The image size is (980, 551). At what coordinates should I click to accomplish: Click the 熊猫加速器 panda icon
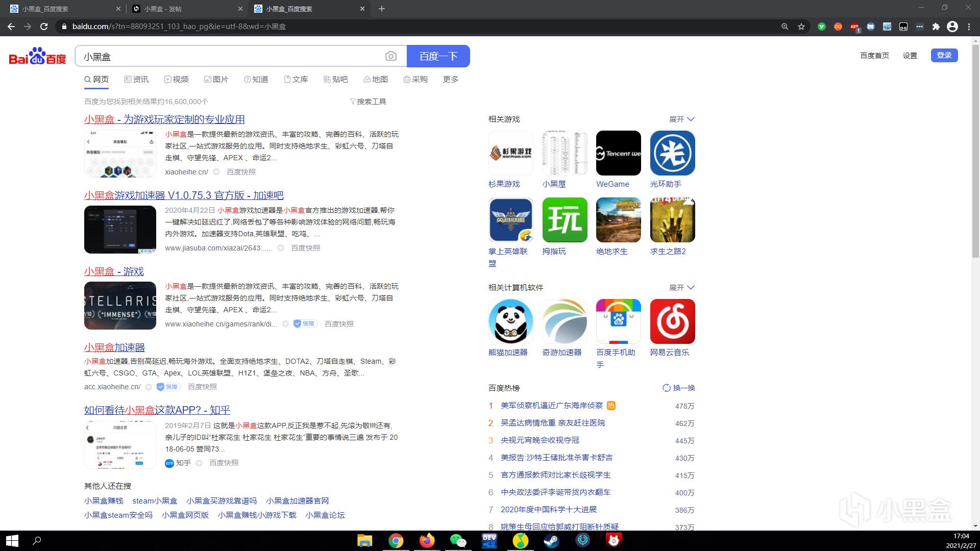(510, 321)
